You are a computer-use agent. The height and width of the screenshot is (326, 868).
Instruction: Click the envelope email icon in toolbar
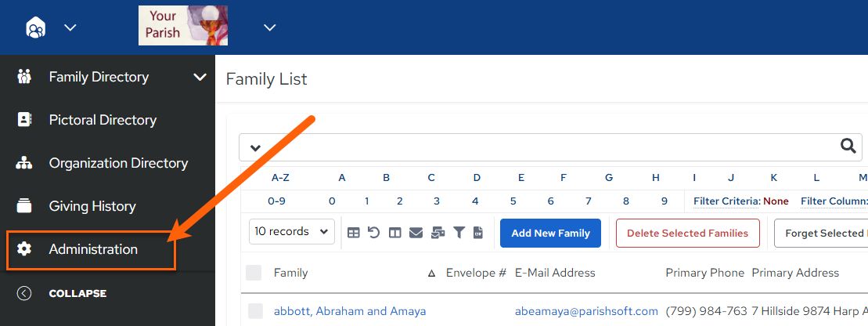(416, 233)
